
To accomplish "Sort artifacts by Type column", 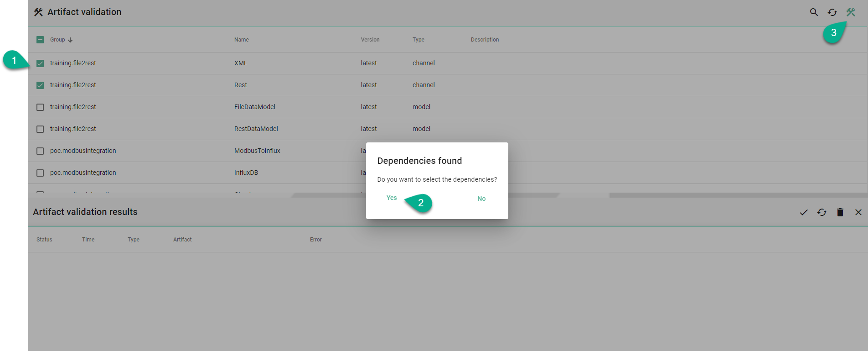I will [x=418, y=40].
